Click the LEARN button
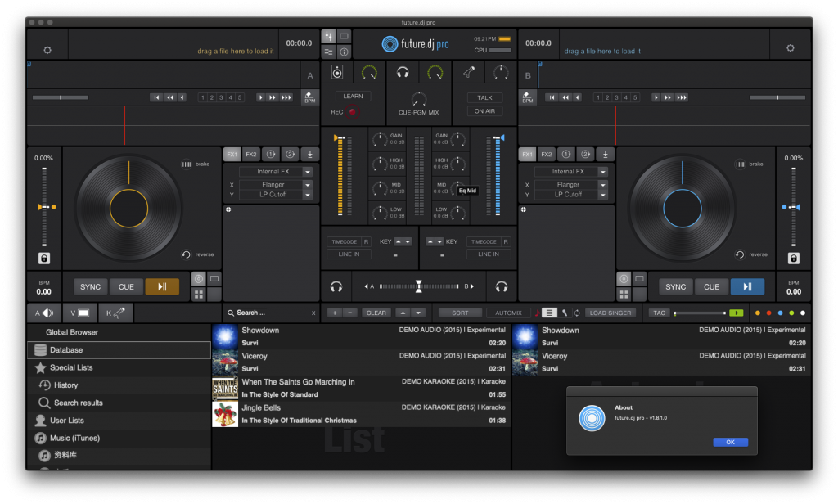The image size is (838, 504). click(x=353, y=97)
